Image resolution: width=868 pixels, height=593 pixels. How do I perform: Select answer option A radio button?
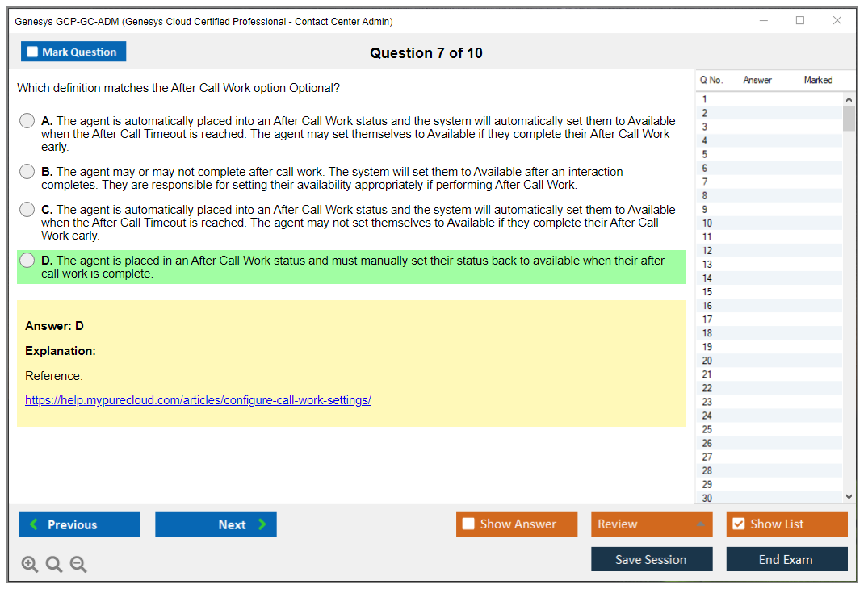(x=27, y=121)
